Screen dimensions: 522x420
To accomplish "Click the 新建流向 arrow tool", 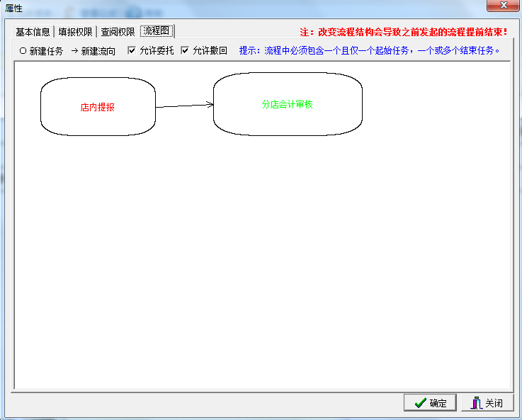I will click(x=93, y=51).
